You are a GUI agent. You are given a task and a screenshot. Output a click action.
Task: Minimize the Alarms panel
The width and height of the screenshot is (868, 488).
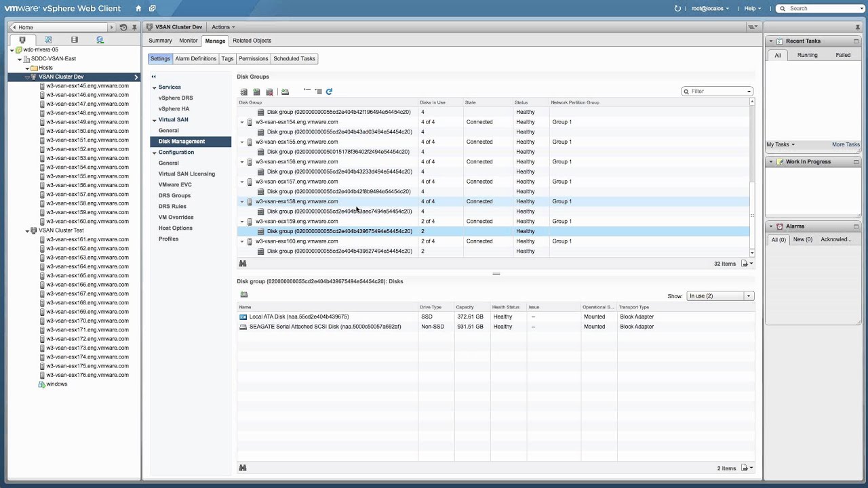pos(856,226)
